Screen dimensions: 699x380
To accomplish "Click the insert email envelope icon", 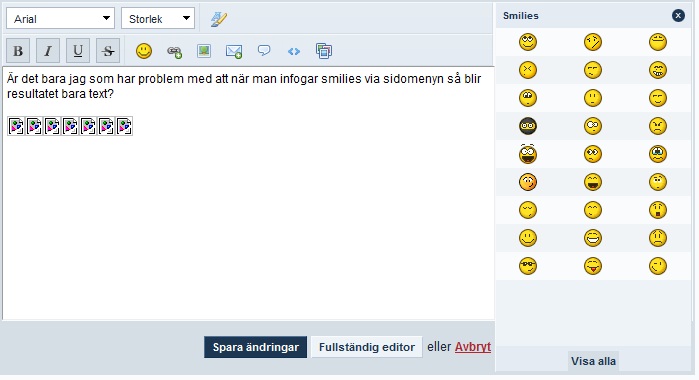I will point(234,51).
